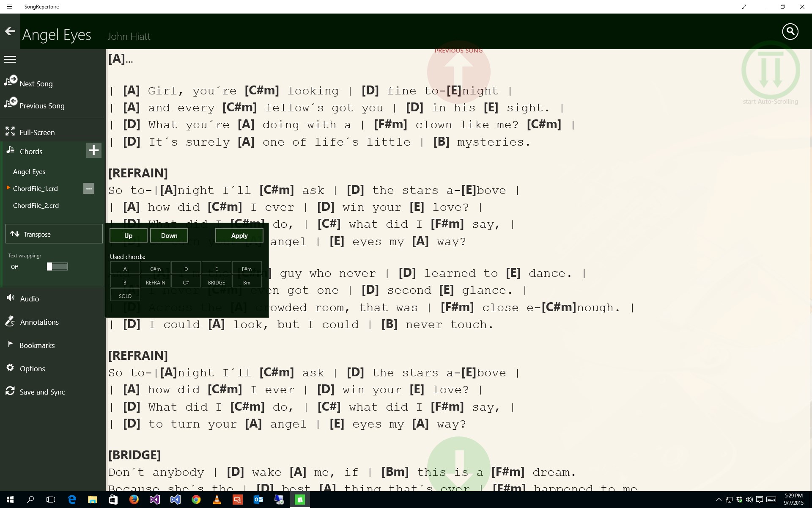Enter Full-Screen mode
This screenshot has width=812, height=508.
pyautogui.click(x=37, y=132)
